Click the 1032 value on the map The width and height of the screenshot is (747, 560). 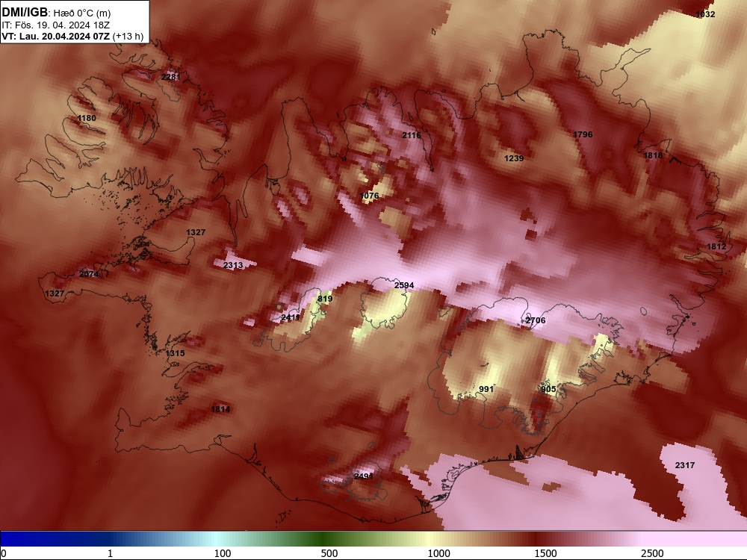click(705, 14)
